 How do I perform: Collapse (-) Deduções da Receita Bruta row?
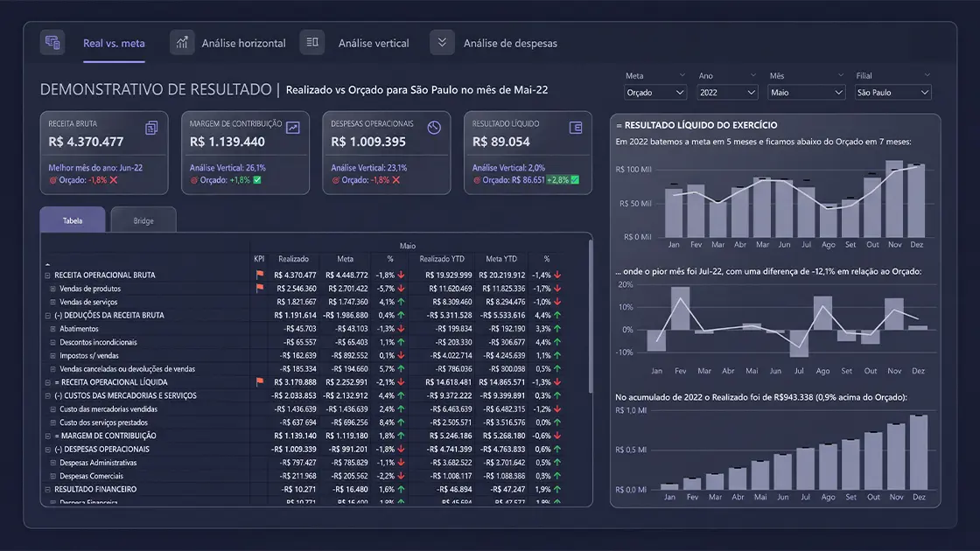[x=47, y=316]
